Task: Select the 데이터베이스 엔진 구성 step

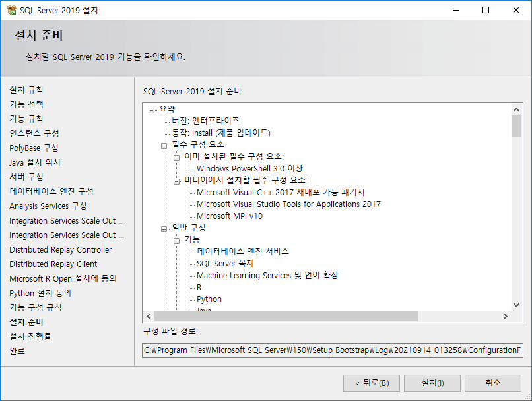Action: [51, 191]
